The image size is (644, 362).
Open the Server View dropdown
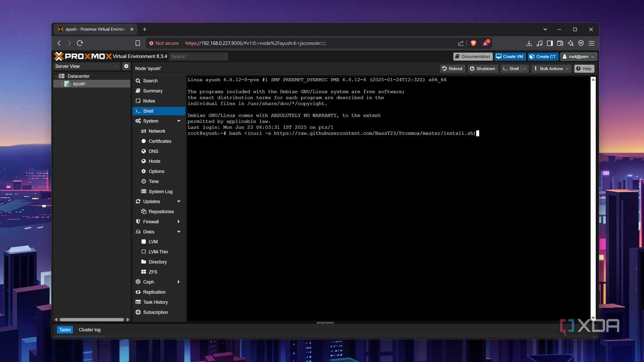tap(86, 66)
